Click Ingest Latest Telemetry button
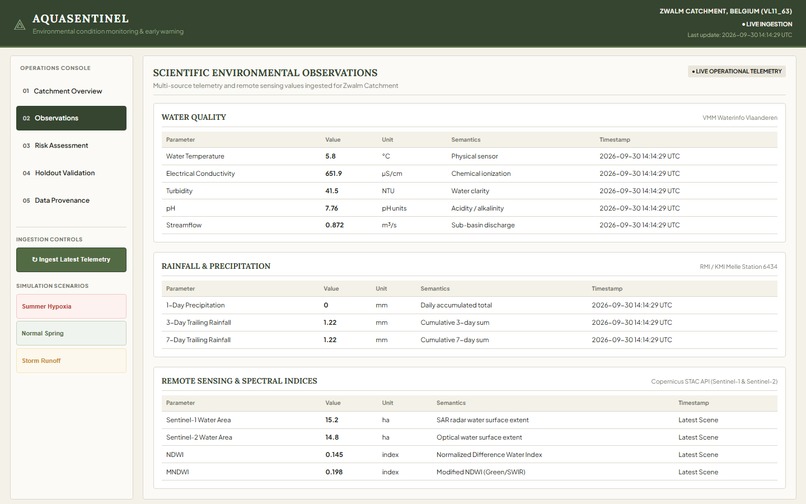This screenshot has width=806, height=504. [x=71, y=260]
